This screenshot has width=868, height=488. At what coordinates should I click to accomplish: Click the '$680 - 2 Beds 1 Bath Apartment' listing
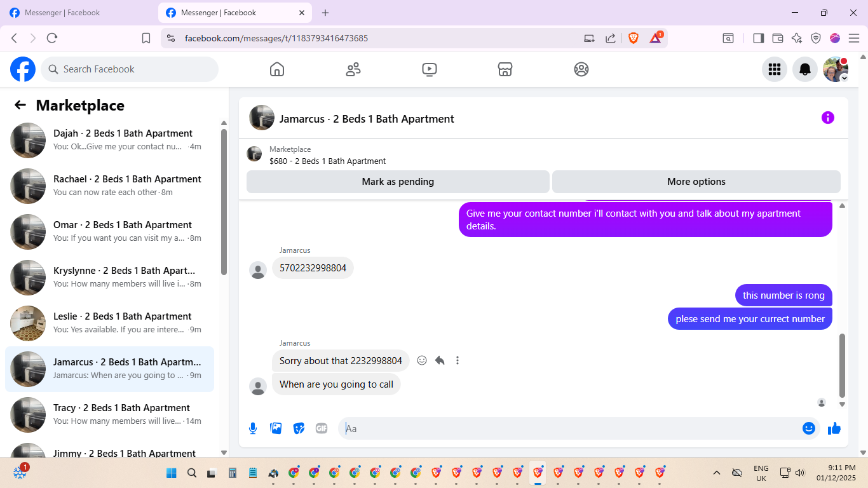(x=327, y=161)
